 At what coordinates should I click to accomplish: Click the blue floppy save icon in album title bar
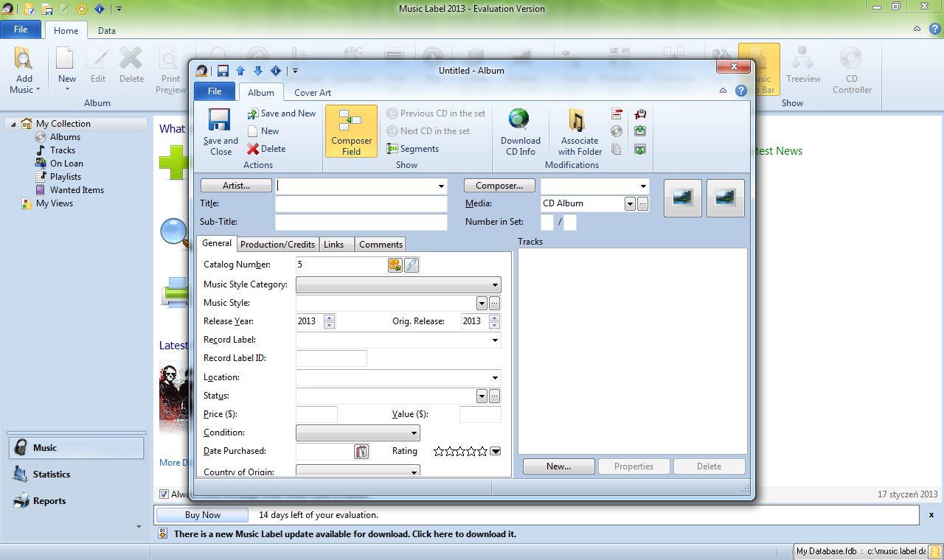[x=223, y=71]
